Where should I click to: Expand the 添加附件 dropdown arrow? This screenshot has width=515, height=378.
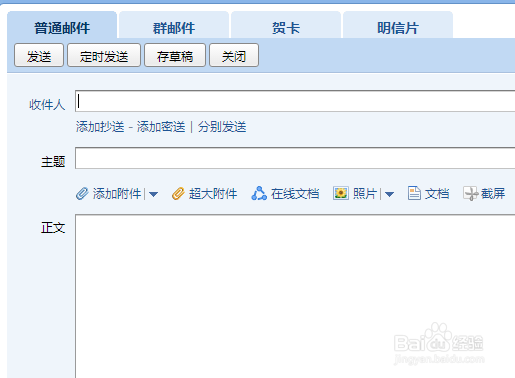[153, 194]
